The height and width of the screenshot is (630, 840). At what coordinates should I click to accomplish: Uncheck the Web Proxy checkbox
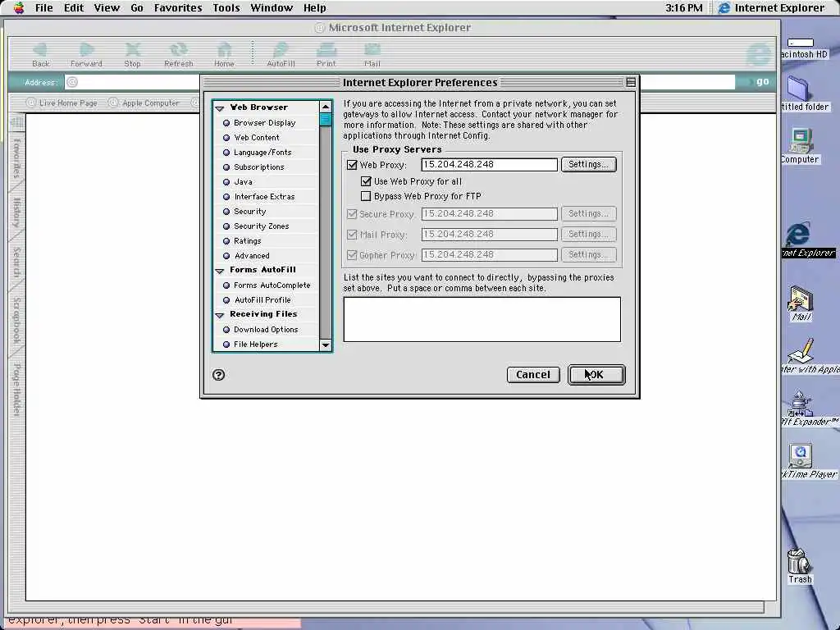[x=352, y=165]
